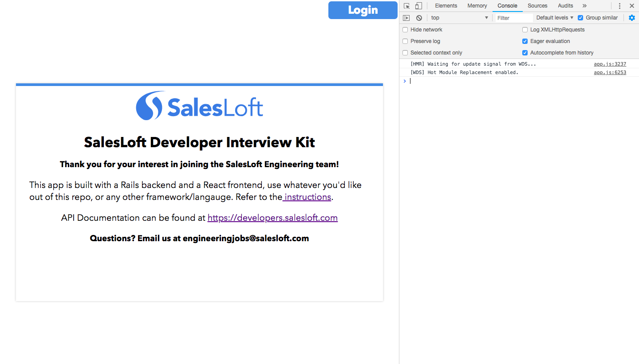Click the engineeringjobs@salesloft.com questions line

199,238
